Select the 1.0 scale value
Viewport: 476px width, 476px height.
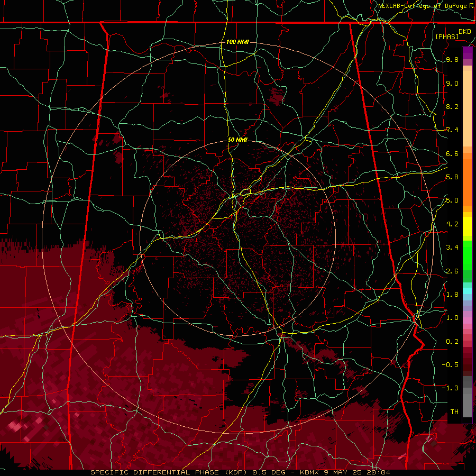452,318
